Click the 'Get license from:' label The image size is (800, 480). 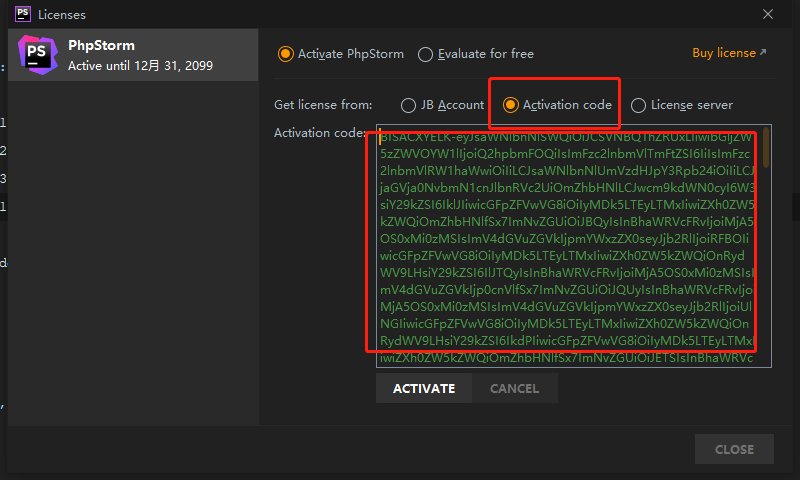point(323,105)
